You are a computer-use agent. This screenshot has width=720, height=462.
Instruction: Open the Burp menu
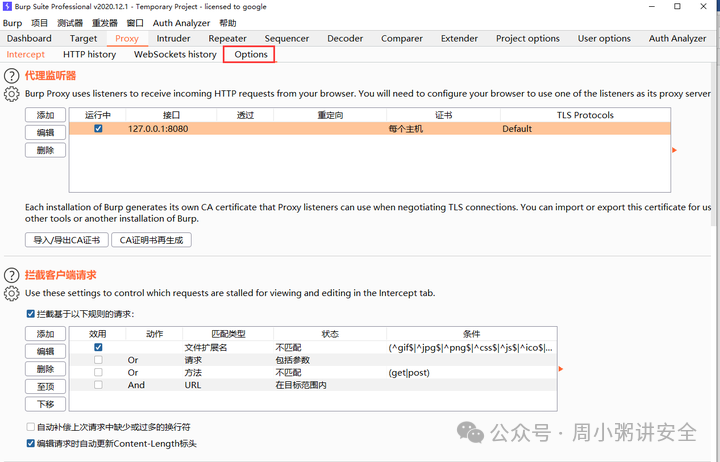12,23
